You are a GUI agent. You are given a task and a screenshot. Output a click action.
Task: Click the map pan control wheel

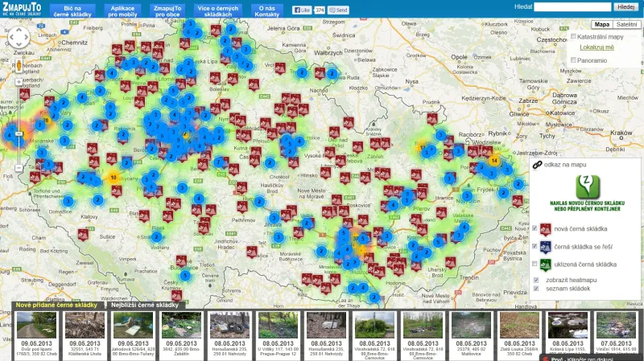pyautogui.click(x=18, y=37)
